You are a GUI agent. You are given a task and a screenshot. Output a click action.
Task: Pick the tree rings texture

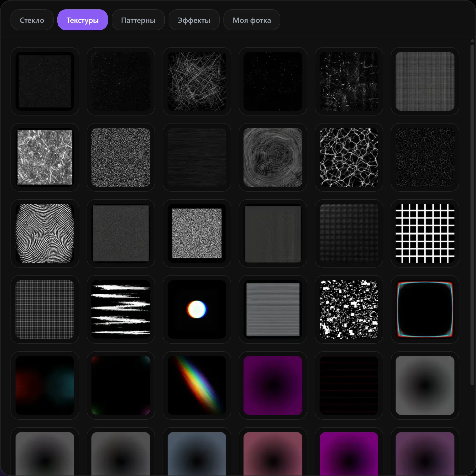(x=273, y=157)
